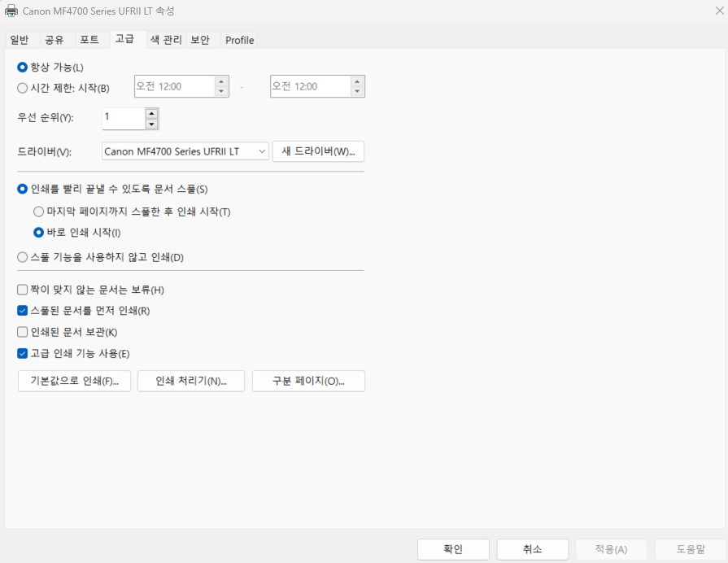The height and width of the screenshot is (563, 728).
Task: Click up arrow of the start time field
Action: point(221,81)
